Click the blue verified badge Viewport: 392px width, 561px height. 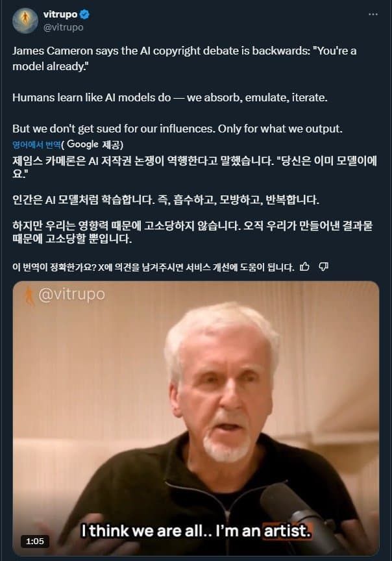(x=85, y=15)
